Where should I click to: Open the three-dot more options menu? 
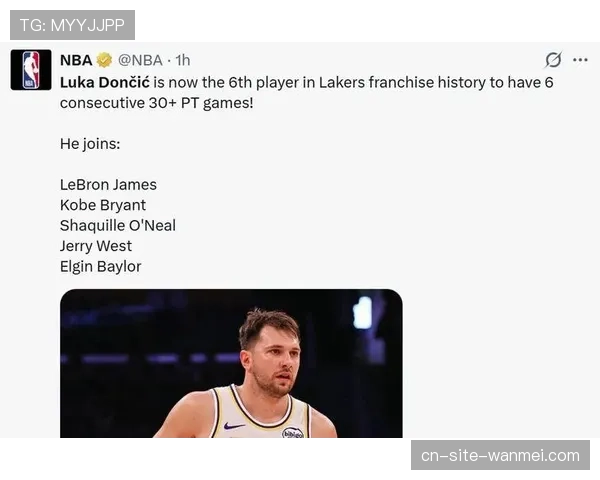(x=580, y=60)
